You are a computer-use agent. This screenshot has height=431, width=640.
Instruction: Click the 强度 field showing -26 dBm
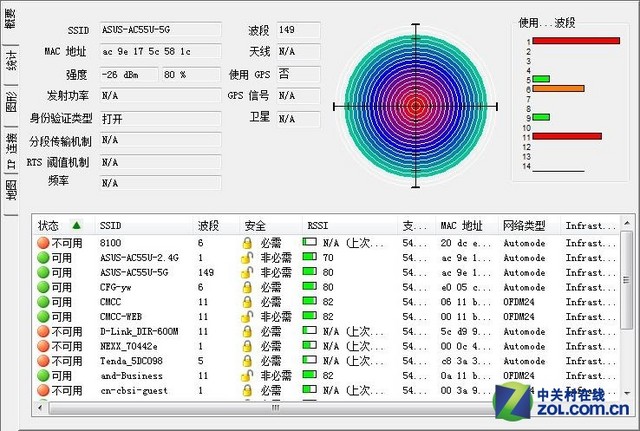pyautogui.click(x=129, y=75)
